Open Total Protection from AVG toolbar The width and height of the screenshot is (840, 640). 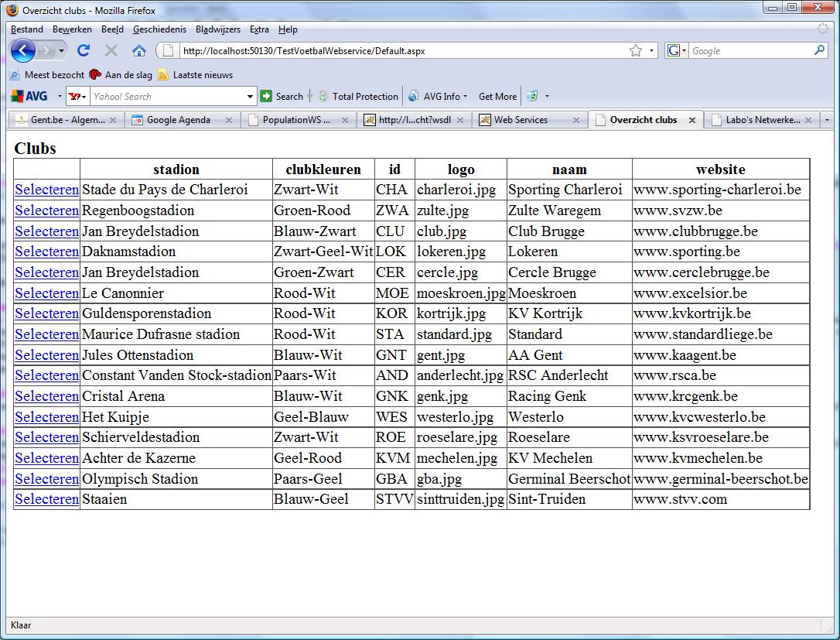pos(358,97)
